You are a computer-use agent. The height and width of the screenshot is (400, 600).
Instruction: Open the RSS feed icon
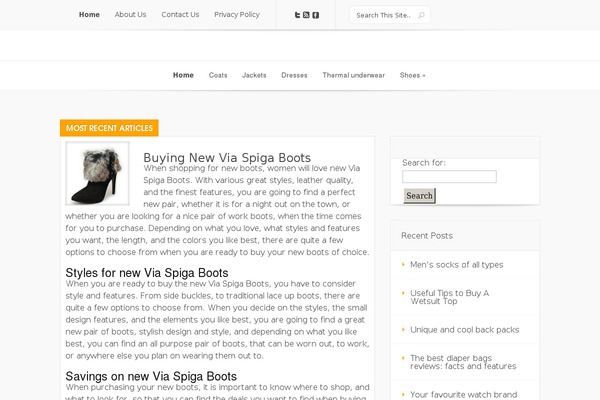306,15
